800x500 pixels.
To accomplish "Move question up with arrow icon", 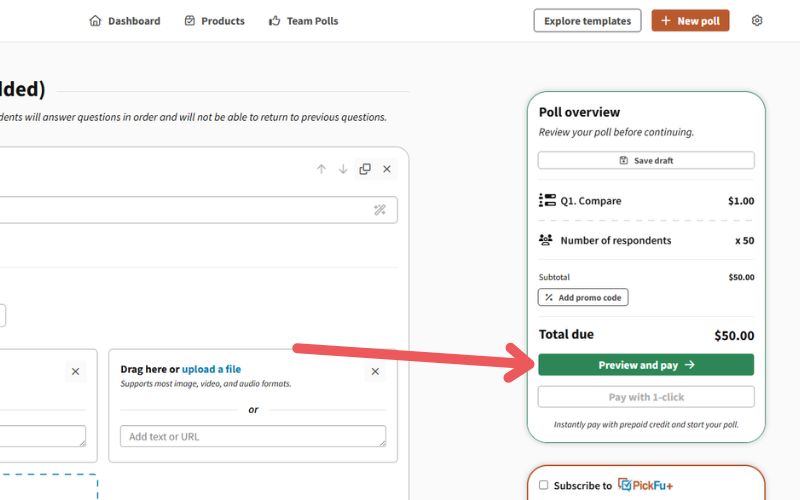I will 321,169.
